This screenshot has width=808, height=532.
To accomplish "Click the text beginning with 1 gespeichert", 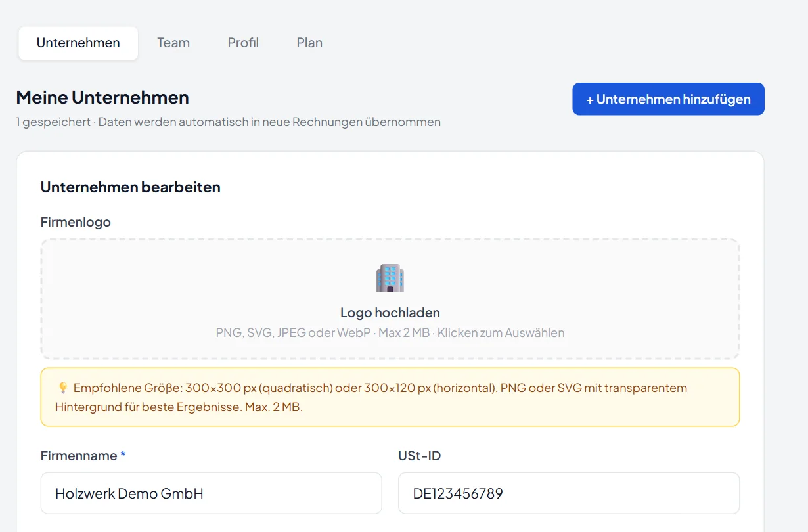I will click(228, 122).
